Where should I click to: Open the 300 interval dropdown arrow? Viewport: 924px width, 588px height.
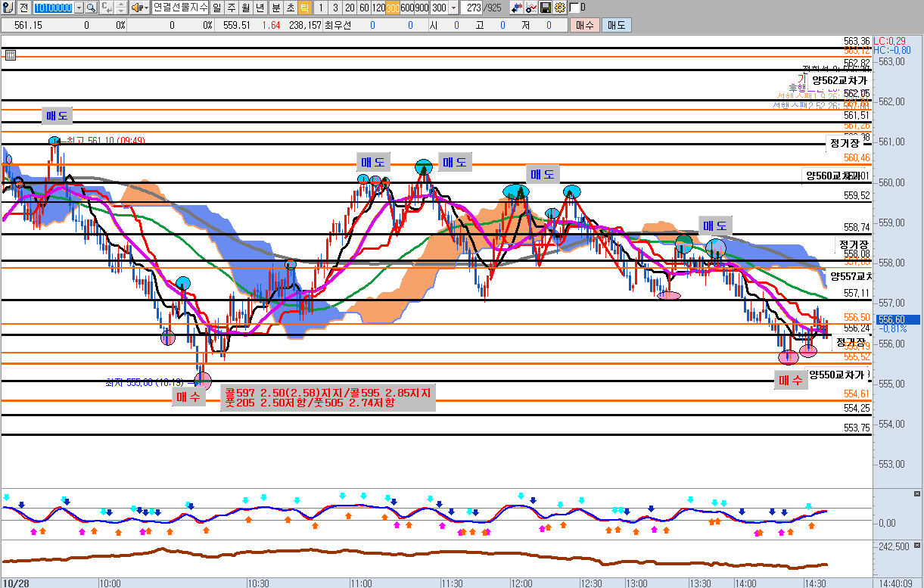coord(453,8)
